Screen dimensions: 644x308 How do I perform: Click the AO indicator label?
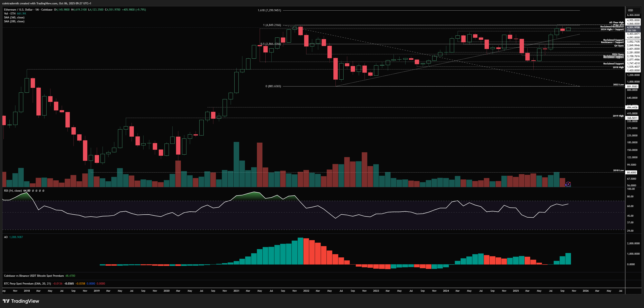click(x=6, y=237)
